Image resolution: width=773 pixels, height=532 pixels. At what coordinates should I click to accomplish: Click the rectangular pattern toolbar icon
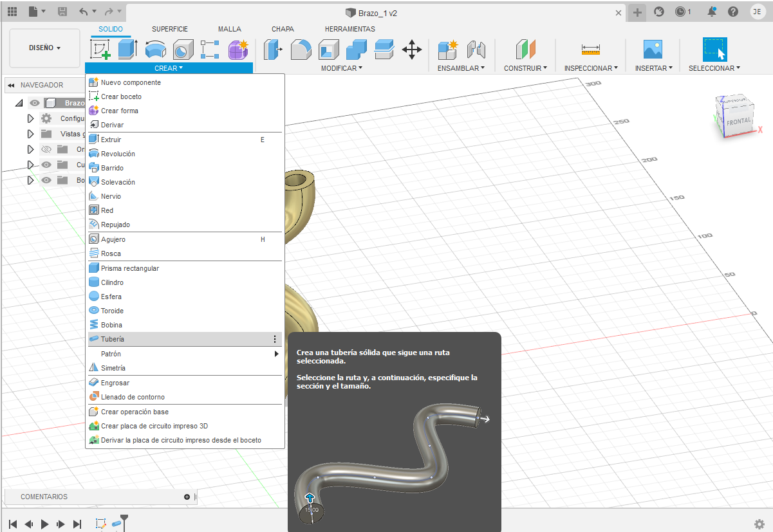coord(210,50)
